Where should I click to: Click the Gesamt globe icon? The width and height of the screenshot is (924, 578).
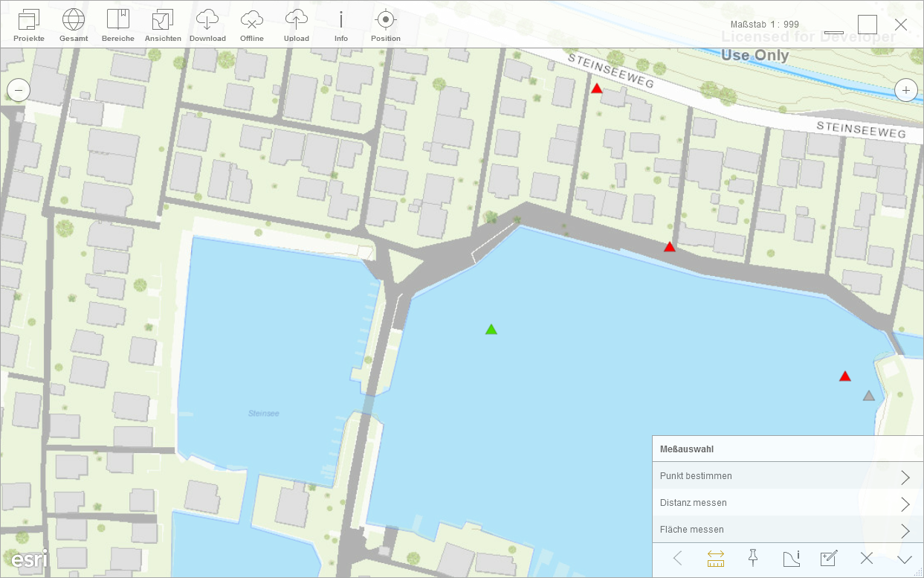tap(74, 25)
